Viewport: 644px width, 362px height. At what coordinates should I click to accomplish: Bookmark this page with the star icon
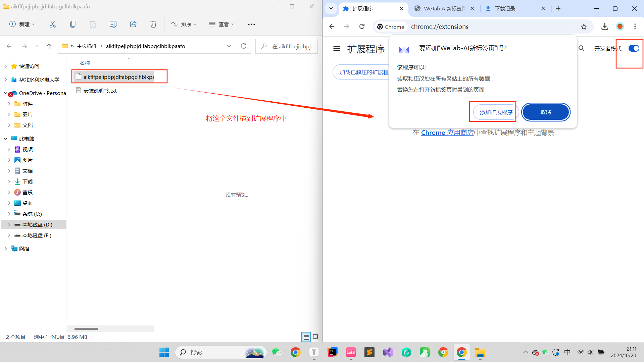click(584, 27)
